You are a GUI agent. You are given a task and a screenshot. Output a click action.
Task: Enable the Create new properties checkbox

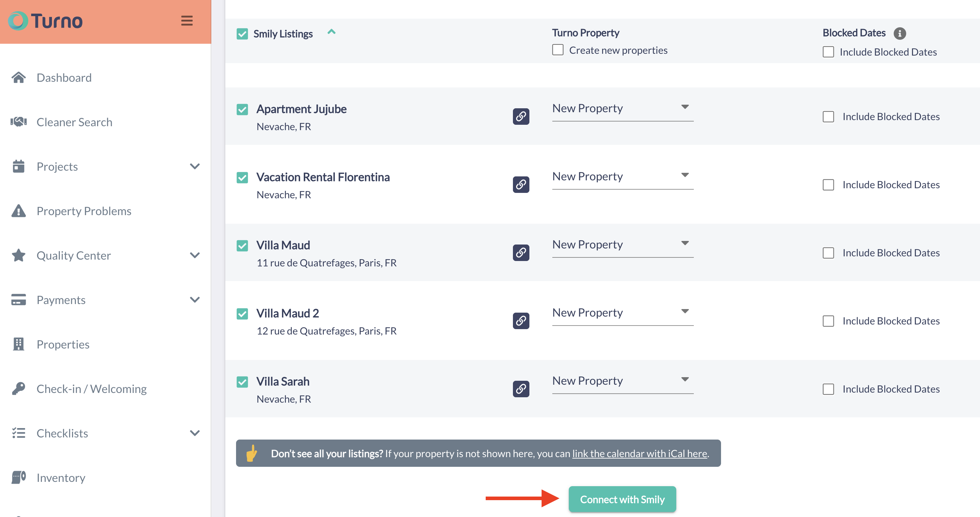click(558, 50)
